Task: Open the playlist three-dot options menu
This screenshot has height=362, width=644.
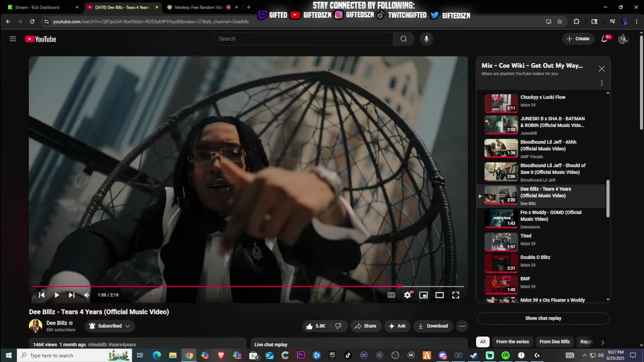Action: pos(602,83)
